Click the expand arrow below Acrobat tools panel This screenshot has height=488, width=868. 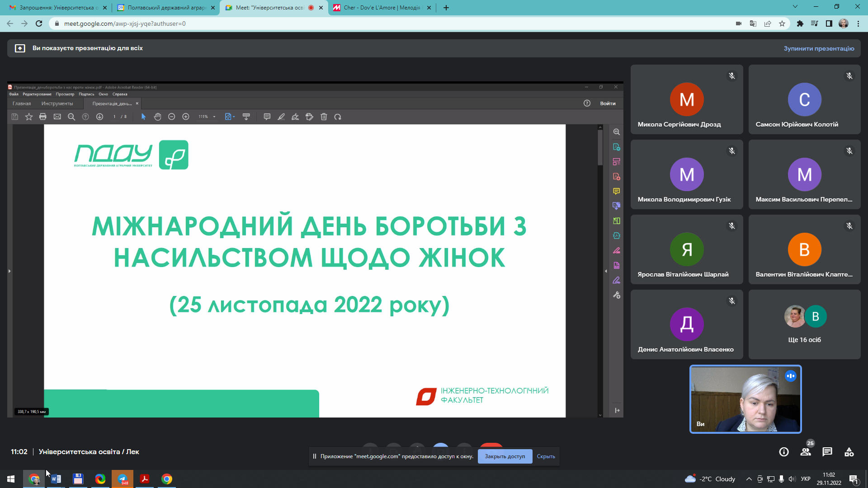[x=617, y=410]
